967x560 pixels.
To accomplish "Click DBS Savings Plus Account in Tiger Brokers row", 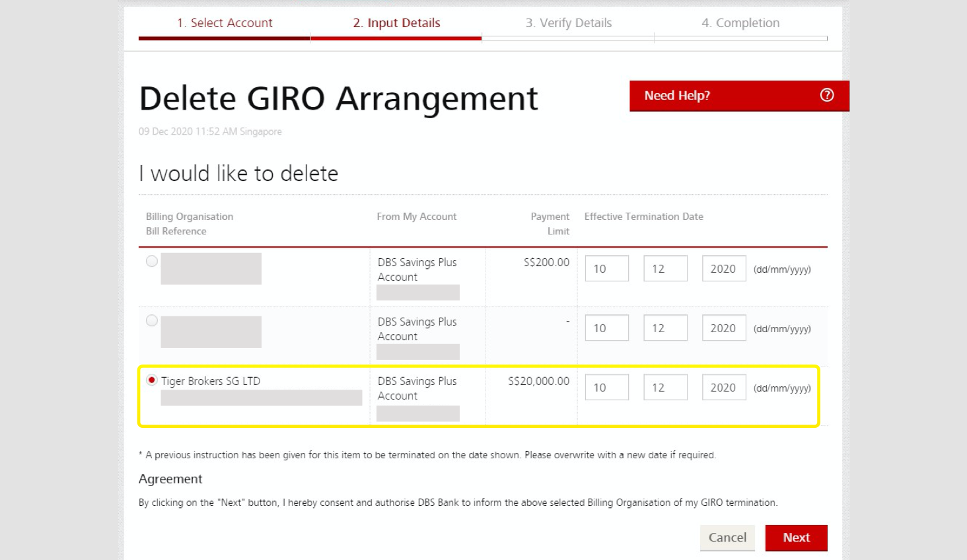I will pyautogui.click(x=417, y=388).
